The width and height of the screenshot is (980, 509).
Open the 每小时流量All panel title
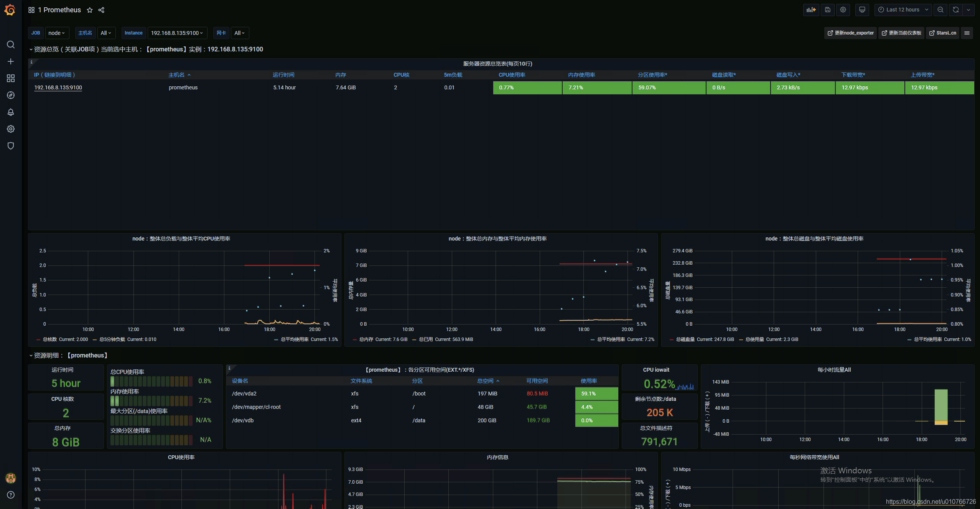point(834,370)
